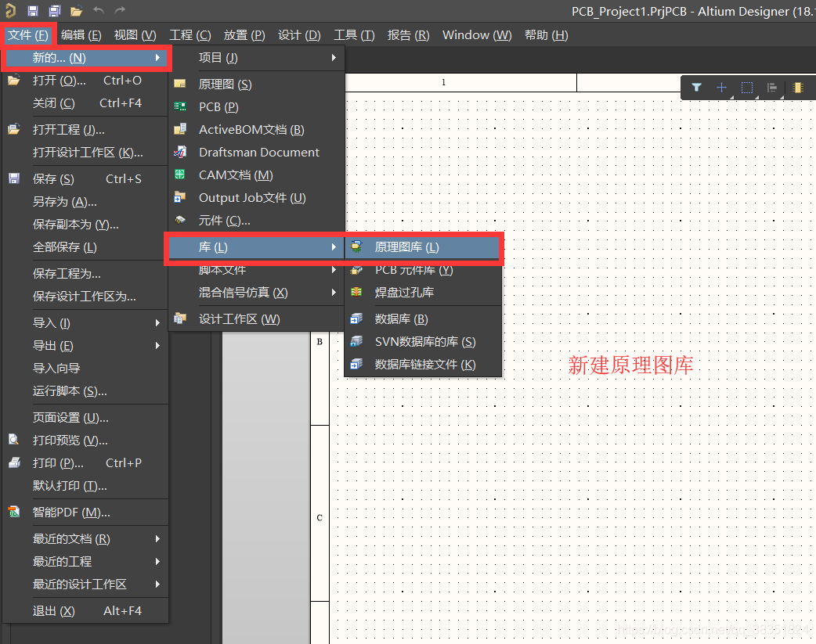816x644 pixels.
Task: Click the Save icon in the quick access bar
Action: pyautogui.click(x=33, y=11)
